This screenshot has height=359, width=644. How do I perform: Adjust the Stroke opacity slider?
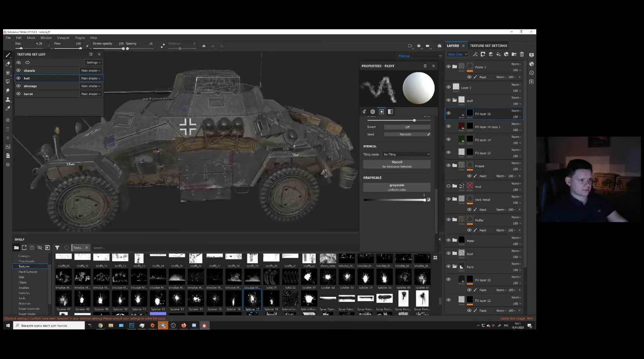point(108,48)
